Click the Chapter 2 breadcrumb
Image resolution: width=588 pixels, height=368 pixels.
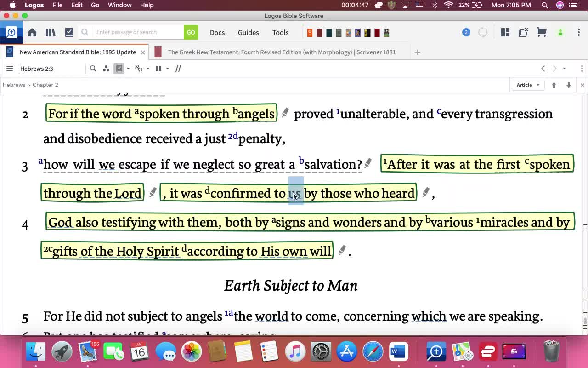(x=45, y=85)
